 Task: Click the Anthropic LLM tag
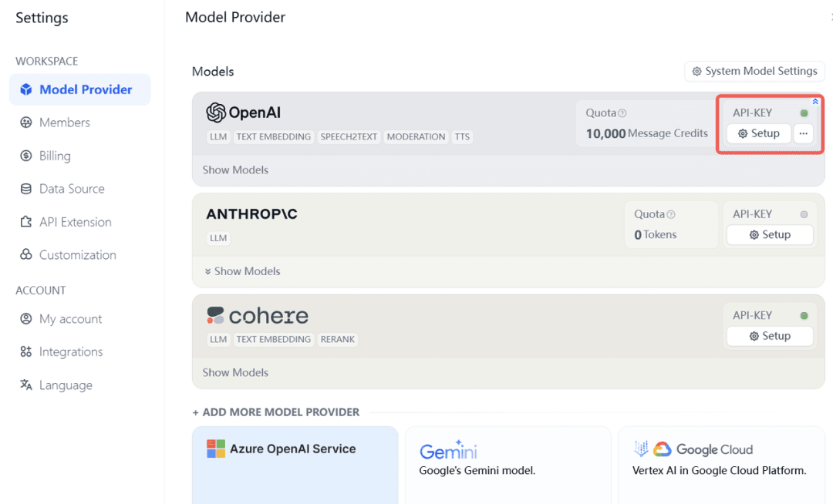[218, 238]
